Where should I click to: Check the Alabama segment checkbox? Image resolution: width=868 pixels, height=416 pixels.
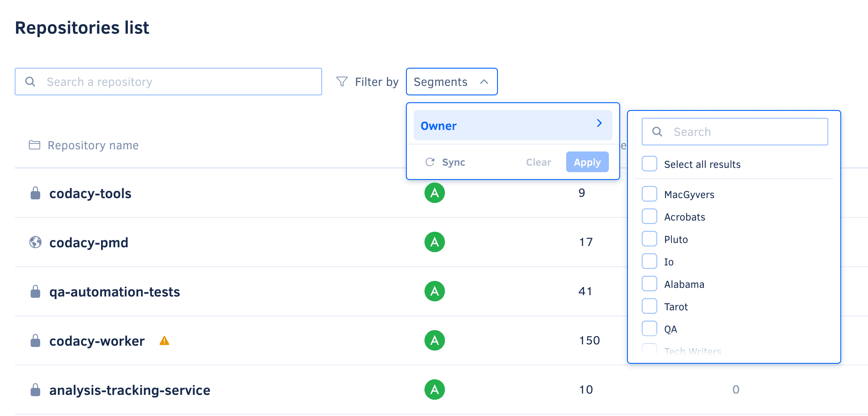click(x=649, y=284)
